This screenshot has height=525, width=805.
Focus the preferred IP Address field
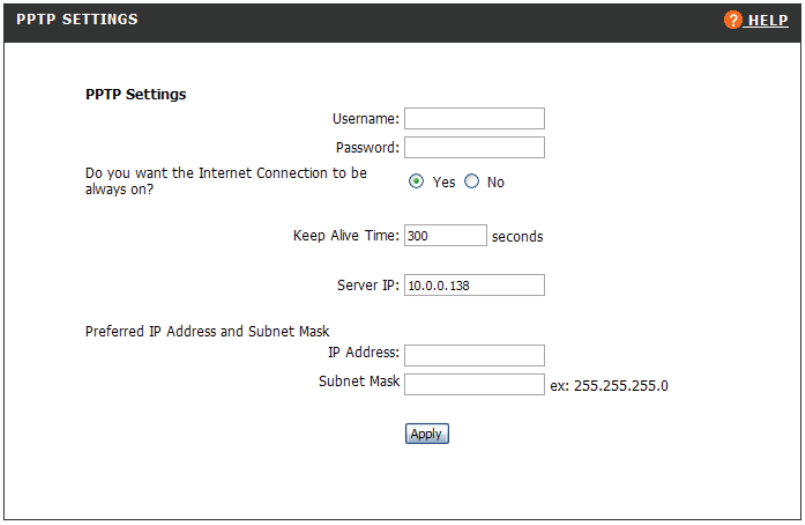point(474,355)
